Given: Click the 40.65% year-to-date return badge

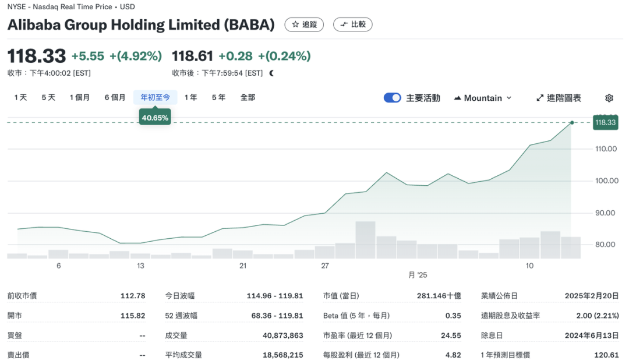Looking at the screenshot, I should 155,118.
